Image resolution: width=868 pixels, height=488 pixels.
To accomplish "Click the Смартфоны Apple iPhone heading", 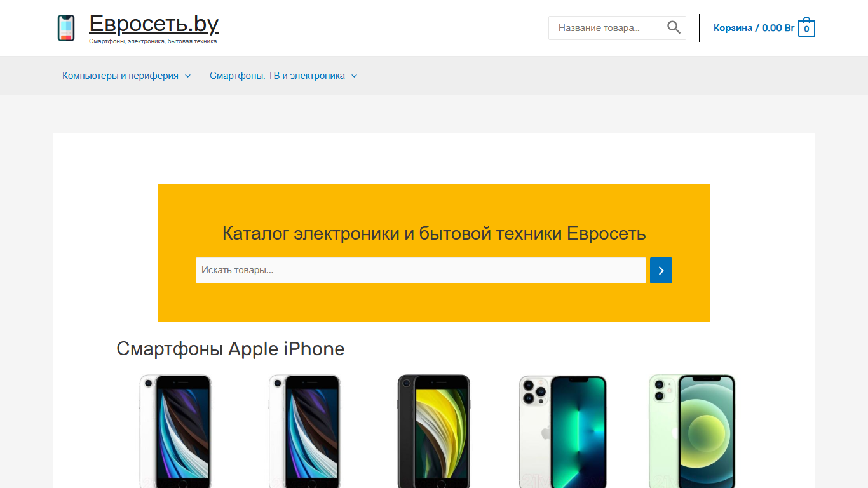I will [231, 349].
